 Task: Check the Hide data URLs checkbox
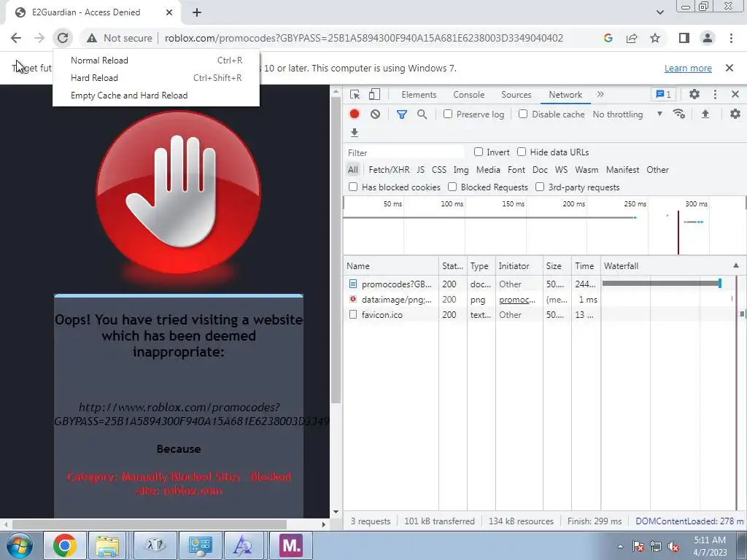click(522, 152)
